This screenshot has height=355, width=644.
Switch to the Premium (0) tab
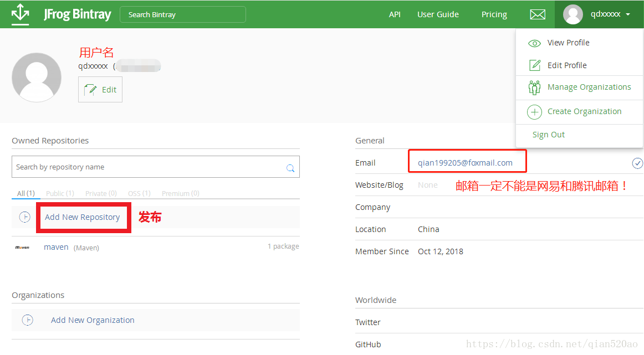pyautogui.click(x=180, y=193)
